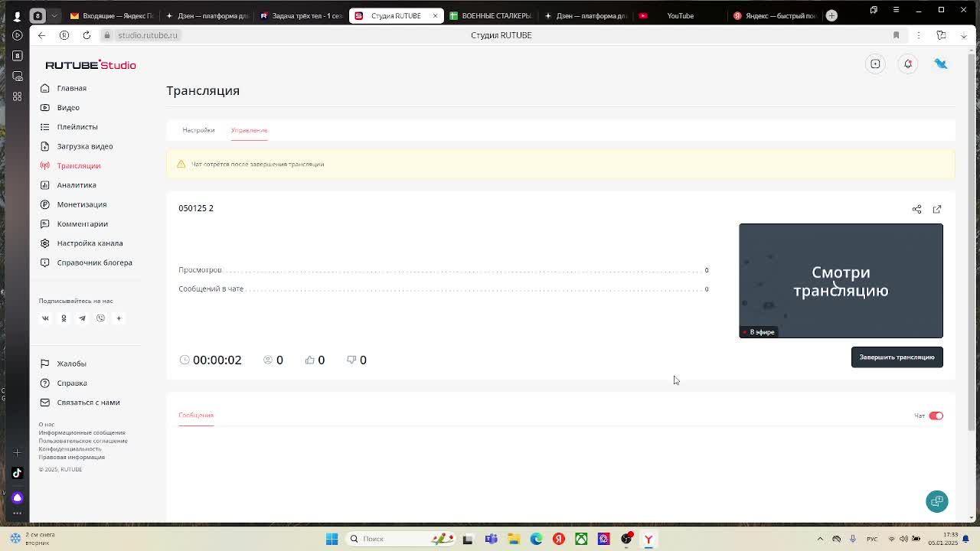Click the broadcast title 050125 2

(x=196, y=208)
